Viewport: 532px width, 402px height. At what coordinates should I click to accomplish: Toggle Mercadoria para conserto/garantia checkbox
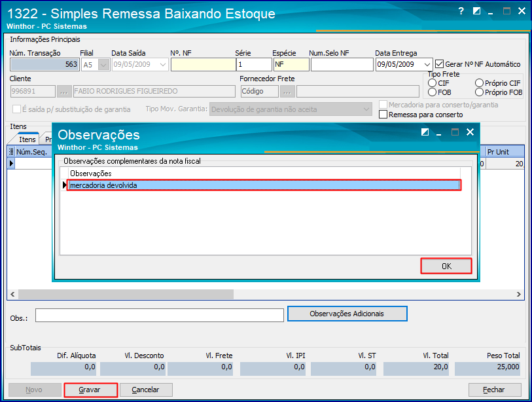point(383,105)
